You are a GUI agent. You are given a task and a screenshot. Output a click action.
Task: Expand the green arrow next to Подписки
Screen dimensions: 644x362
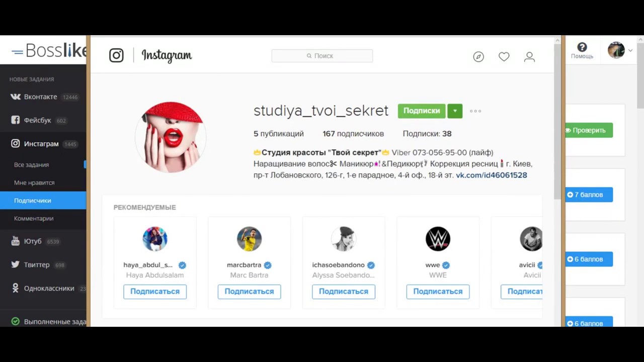(455, 111)
